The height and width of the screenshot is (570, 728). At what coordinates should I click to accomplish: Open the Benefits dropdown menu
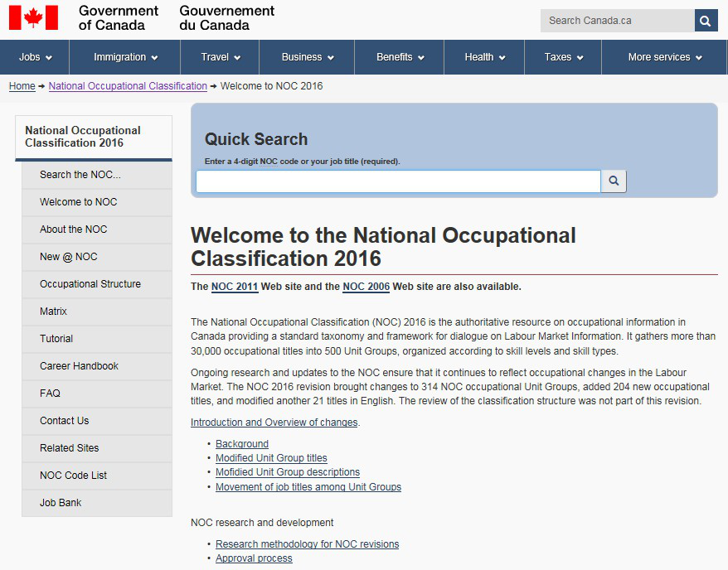coord(400,57)
